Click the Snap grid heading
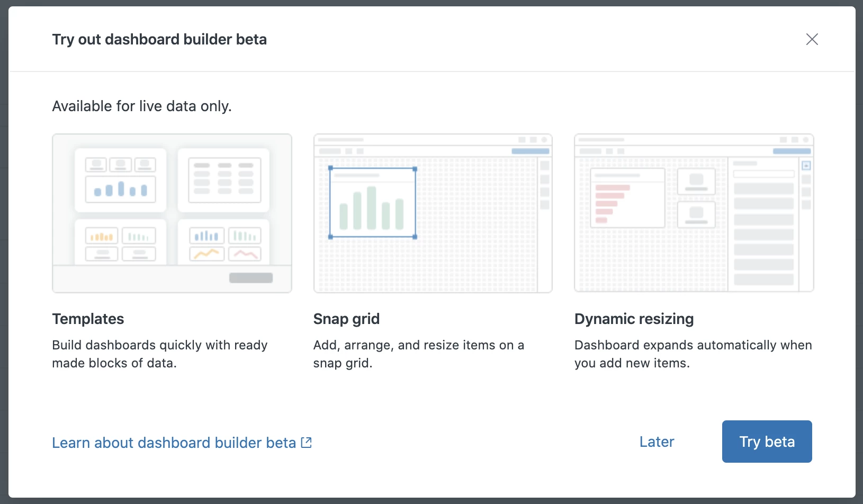The width and height of the screenshot is (863, 504). pos(346,319)
